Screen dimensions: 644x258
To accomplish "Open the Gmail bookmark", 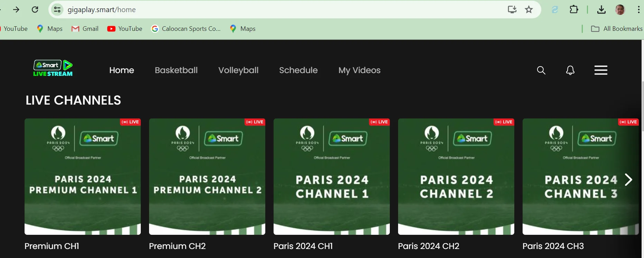I will point(85,29).
